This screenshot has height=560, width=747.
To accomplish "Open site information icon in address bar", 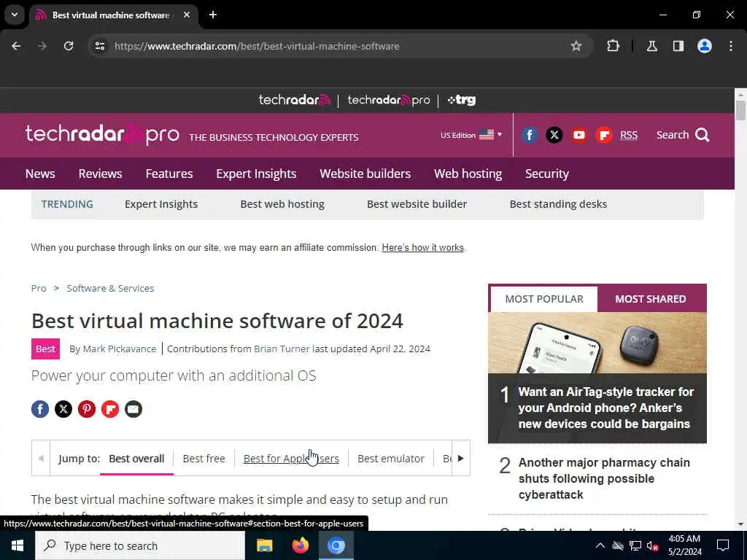I will point(99,46).
